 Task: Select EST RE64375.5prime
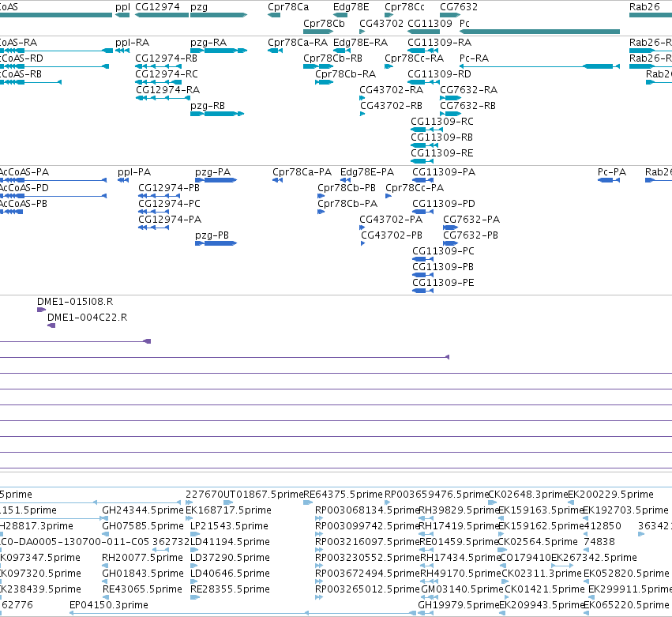[343, 495]
